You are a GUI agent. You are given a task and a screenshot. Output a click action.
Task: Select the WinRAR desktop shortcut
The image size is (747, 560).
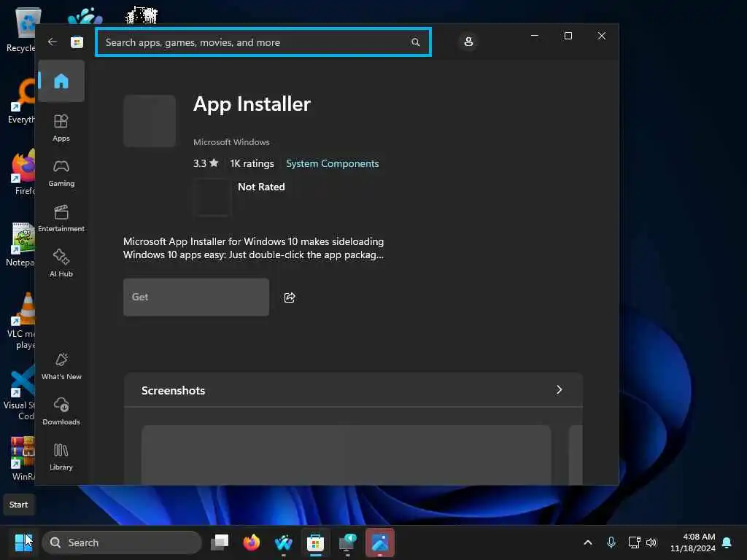(x=23, y=458)
